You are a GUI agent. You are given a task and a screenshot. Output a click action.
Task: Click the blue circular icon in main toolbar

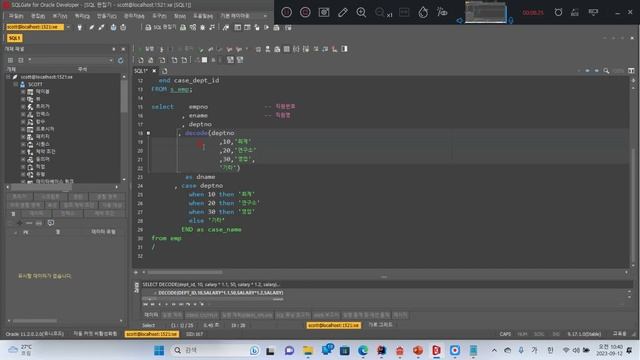[x=113, y=27]
